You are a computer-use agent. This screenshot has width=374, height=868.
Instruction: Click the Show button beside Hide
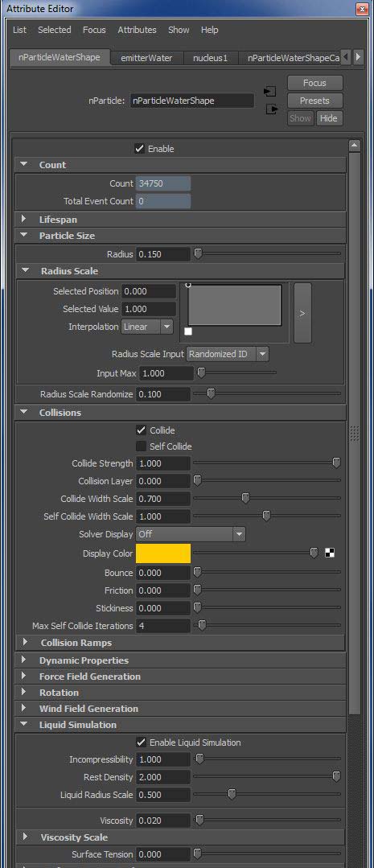[301, 118]
